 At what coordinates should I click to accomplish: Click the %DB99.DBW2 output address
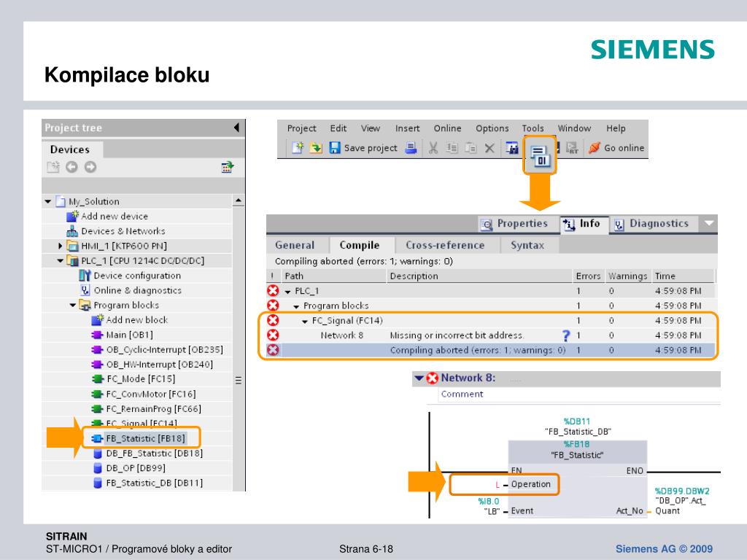coord(682,491)
